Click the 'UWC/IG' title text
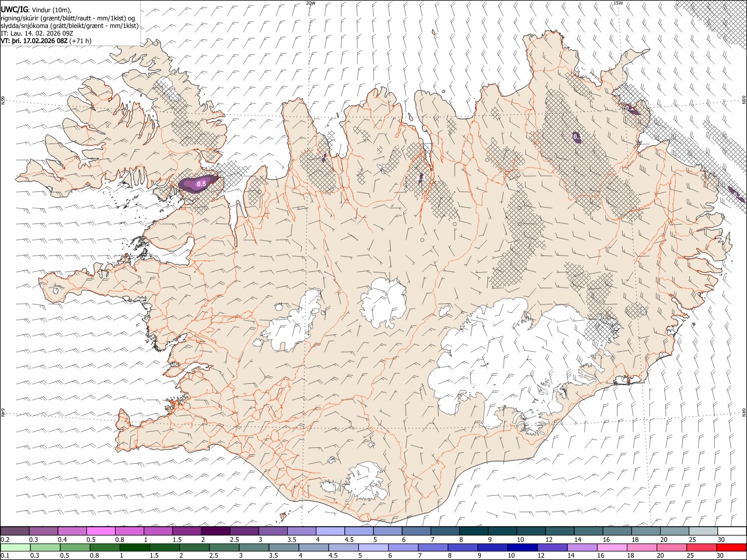This screenshot has height=560, width=747. pyautogui.click(x=15, y=9)
